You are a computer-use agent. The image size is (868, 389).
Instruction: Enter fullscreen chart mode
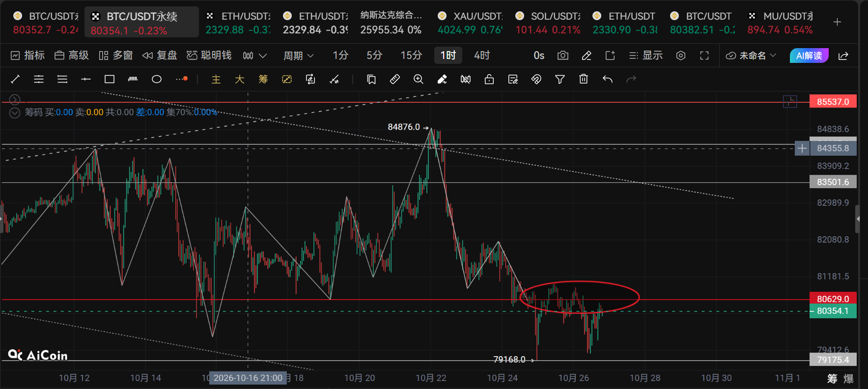tap(704, 56)
